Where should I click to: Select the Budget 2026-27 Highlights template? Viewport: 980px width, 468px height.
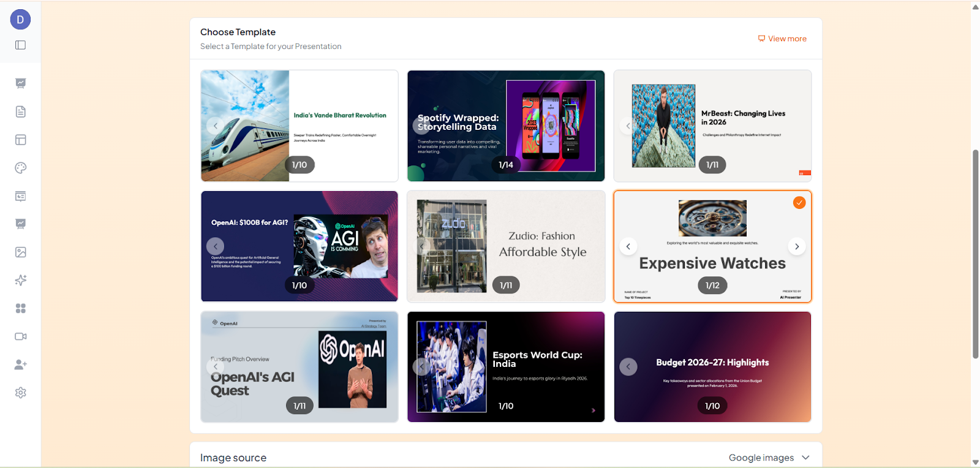712,367
